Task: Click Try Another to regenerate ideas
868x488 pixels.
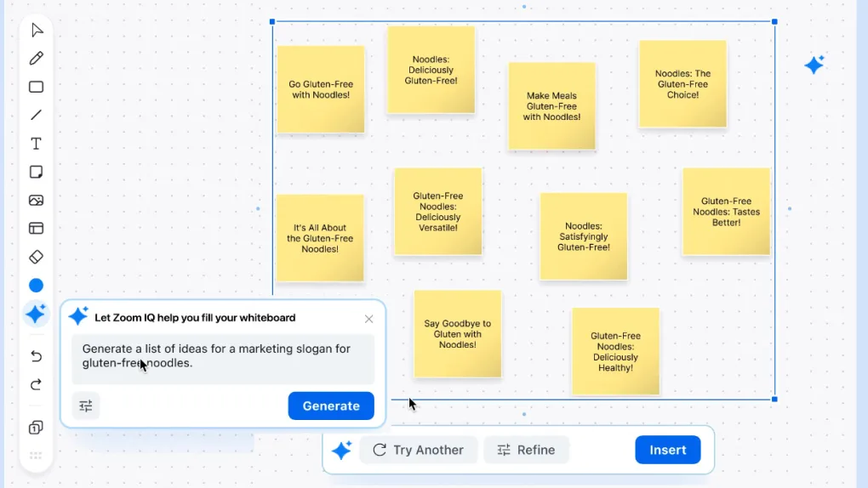Action: pos(419,450)
